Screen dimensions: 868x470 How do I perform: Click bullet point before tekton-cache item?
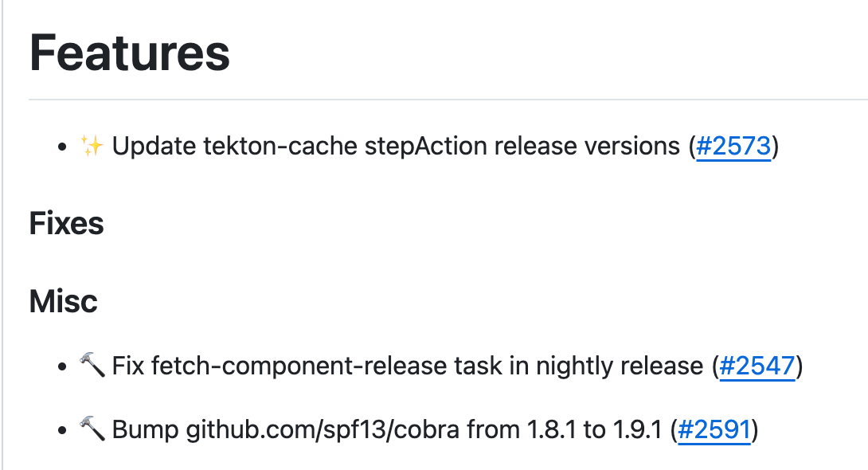pos(62,148)
